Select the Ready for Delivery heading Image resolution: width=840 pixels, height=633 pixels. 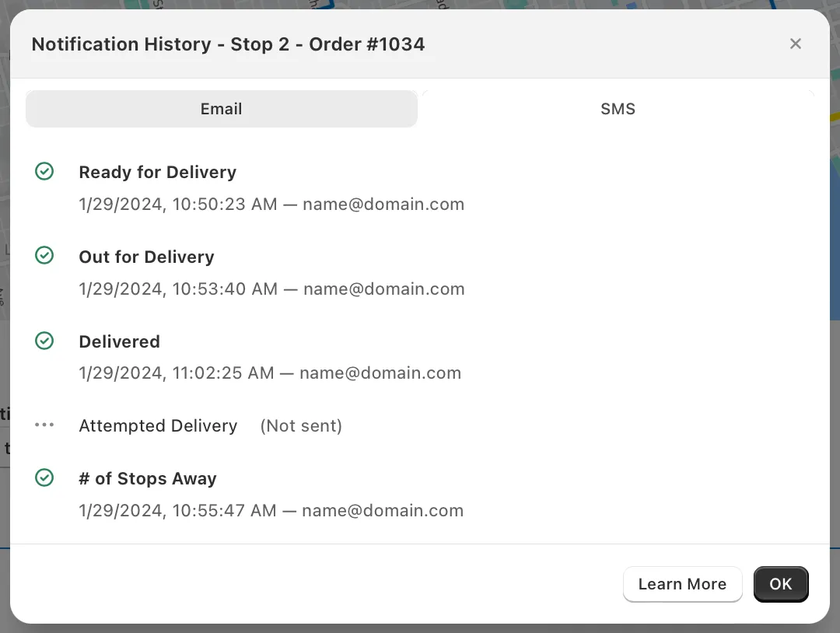pyautogui.click(x=157, y=173)
